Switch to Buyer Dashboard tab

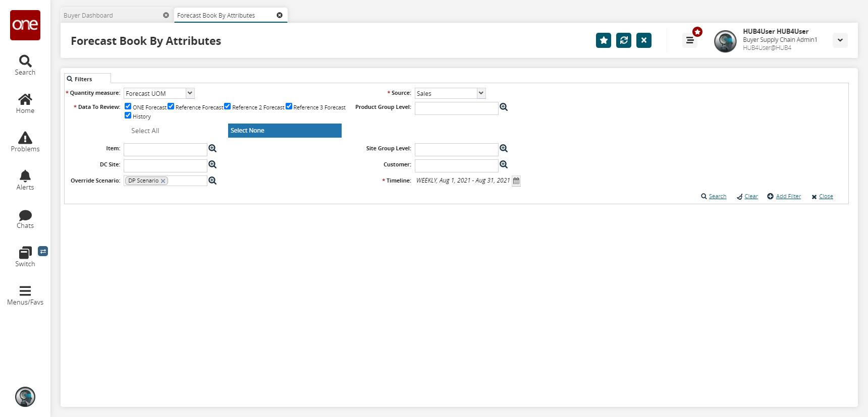click(117, 15)
